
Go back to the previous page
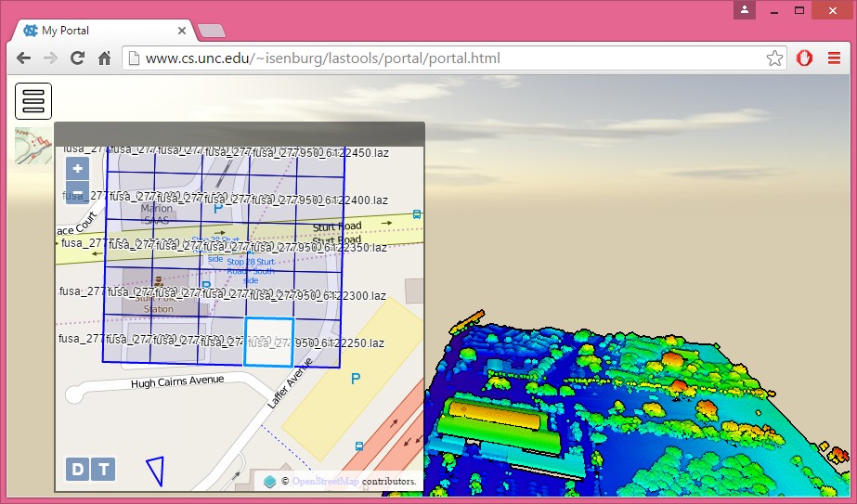pyautogui.click(x=22, y=58)
